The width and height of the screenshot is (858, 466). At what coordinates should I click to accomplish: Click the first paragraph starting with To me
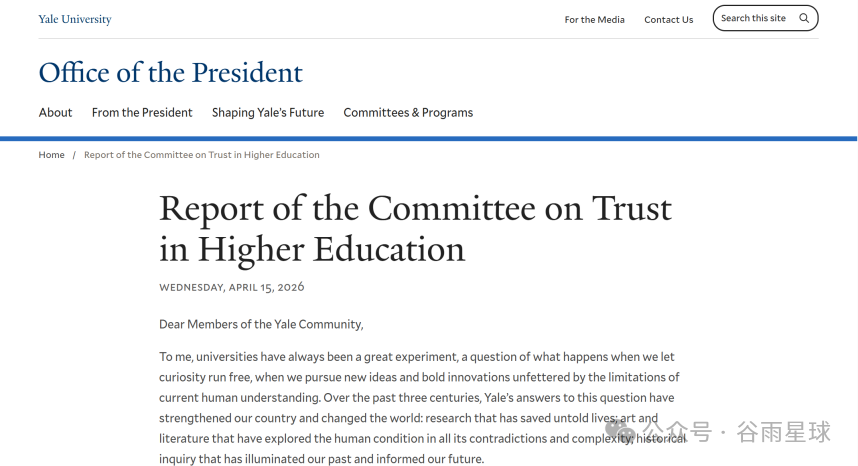click(419, 407)
